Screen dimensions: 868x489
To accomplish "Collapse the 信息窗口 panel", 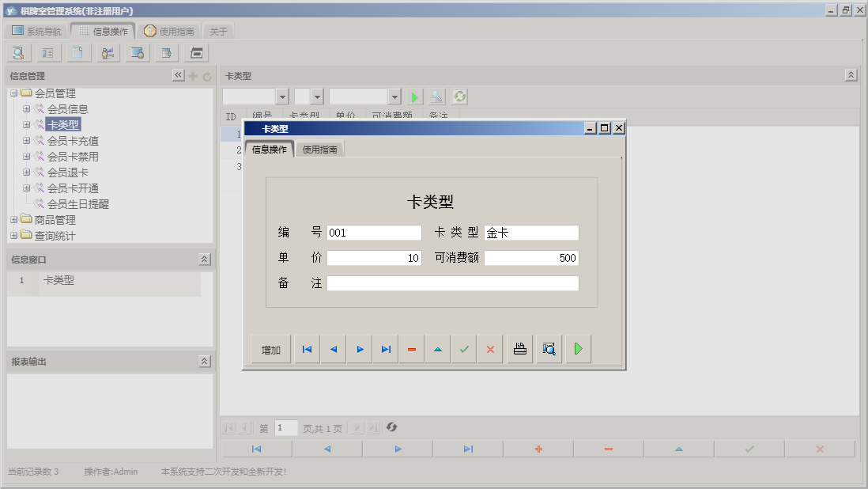I will point(203,259).
